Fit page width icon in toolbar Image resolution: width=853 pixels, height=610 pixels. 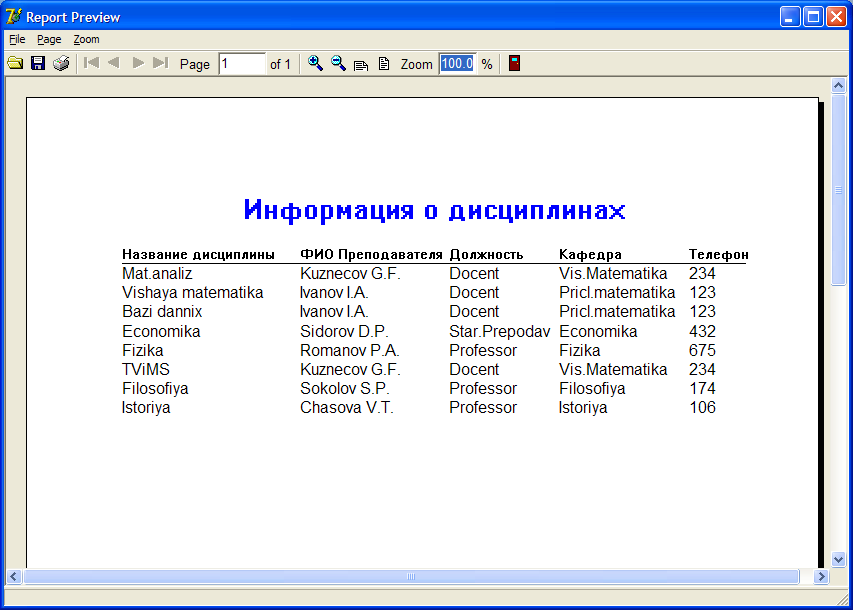coord(361,65)
